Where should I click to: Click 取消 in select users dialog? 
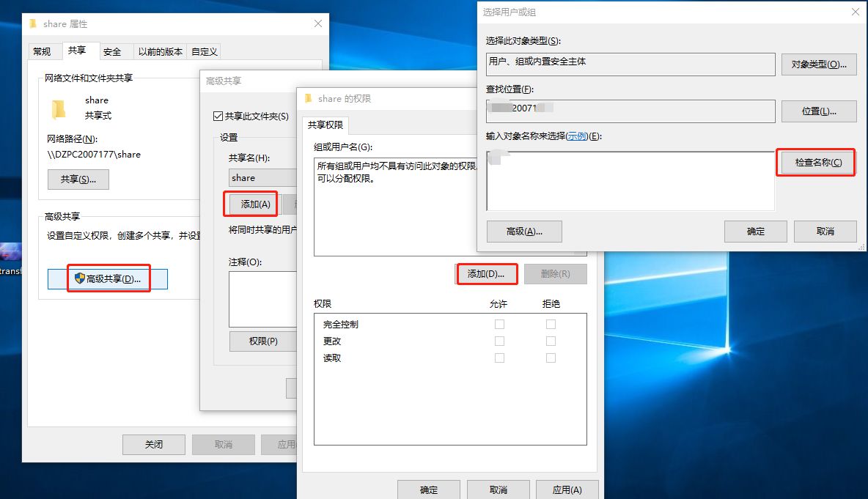pyautogui.click(x=825, y=232)
